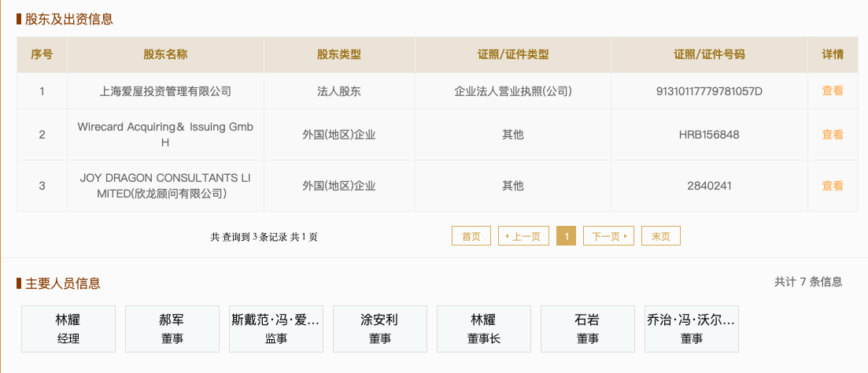Click the 证照/证件号码 column header
868x373 pixels.
pyautogui.click(x=709, y=55)
